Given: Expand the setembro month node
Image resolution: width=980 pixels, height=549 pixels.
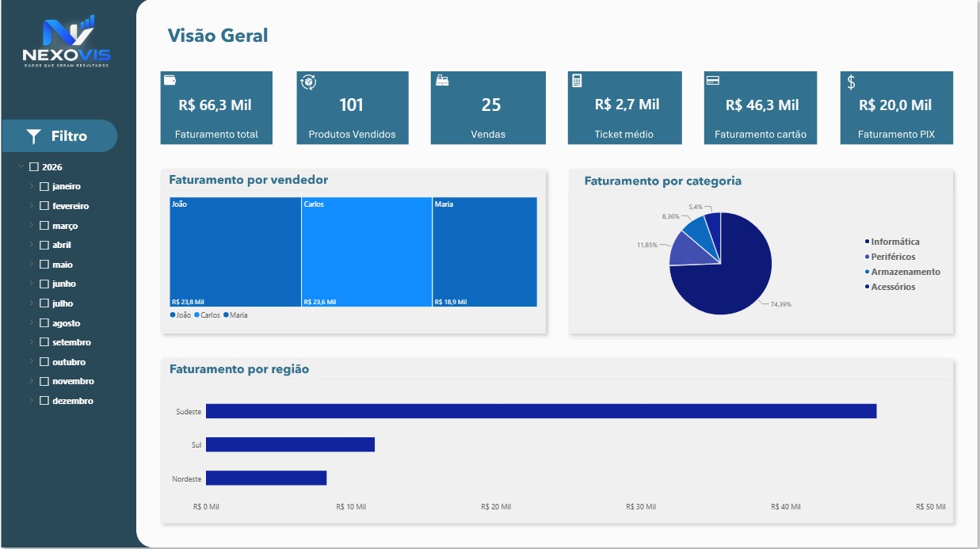Looking at the screenshot, I should (32, 342).
